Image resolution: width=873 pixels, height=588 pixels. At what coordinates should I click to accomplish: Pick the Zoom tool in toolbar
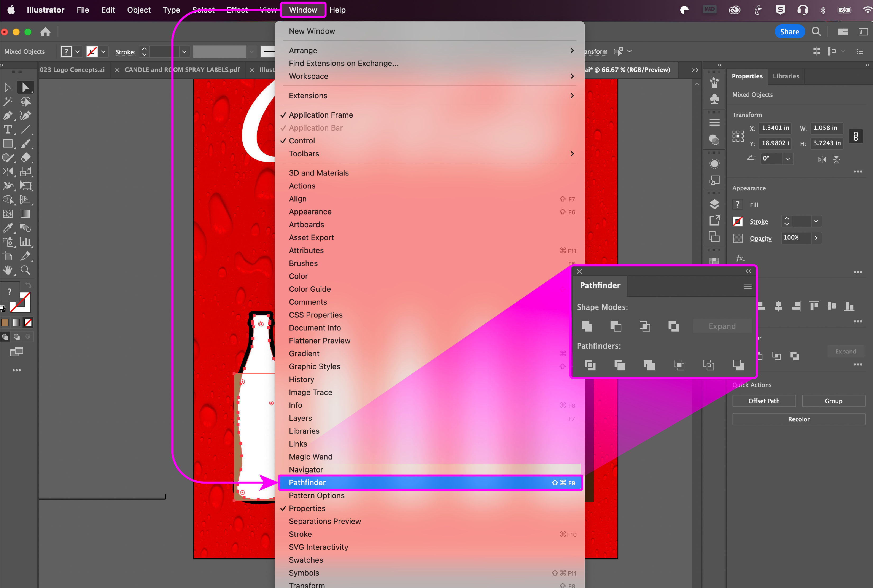pyautogui.click(x=25, y=270)
